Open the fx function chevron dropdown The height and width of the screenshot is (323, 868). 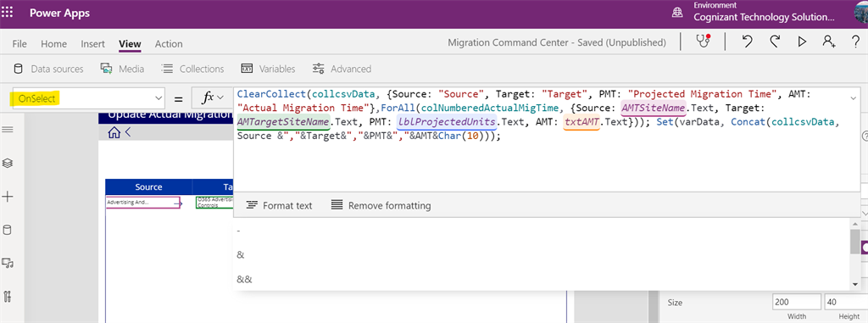point(220,98)
